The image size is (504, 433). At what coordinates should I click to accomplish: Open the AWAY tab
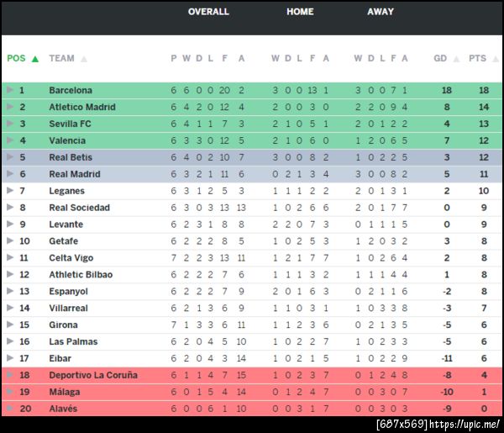click(x=381, y=12)
